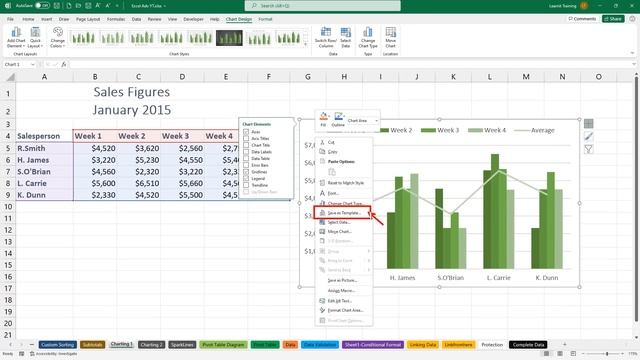Click the Share button
Image resolution: width=640 pixels, height=360 pixels.
click(613, 19)
